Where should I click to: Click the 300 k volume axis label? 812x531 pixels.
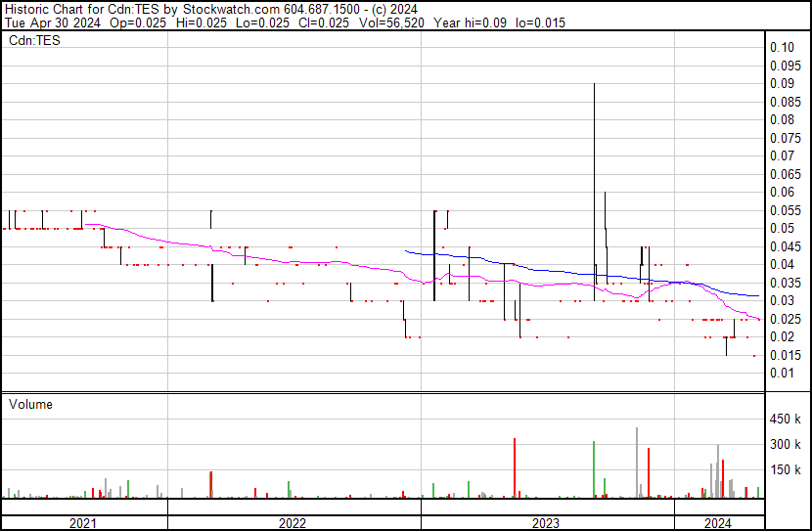786,445
